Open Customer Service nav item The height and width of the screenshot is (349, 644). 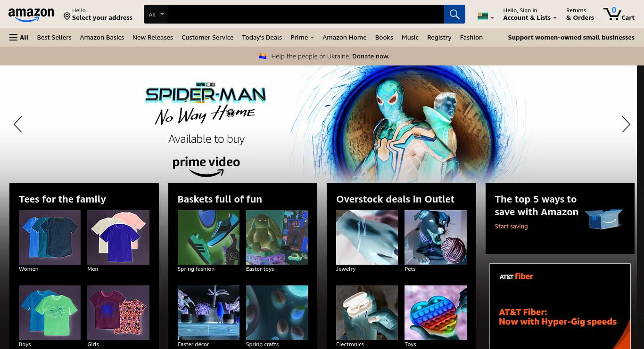pyautogui.click(x=207, y=37)
